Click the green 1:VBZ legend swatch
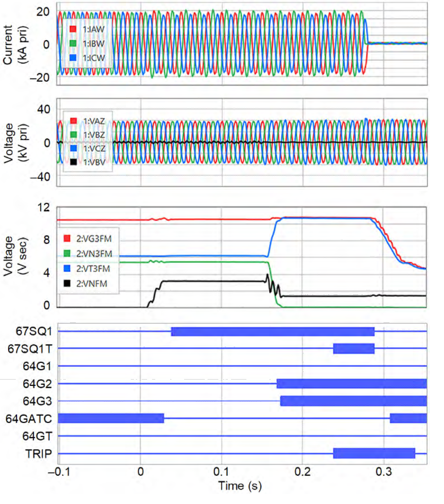 click(x=74, y=134)
